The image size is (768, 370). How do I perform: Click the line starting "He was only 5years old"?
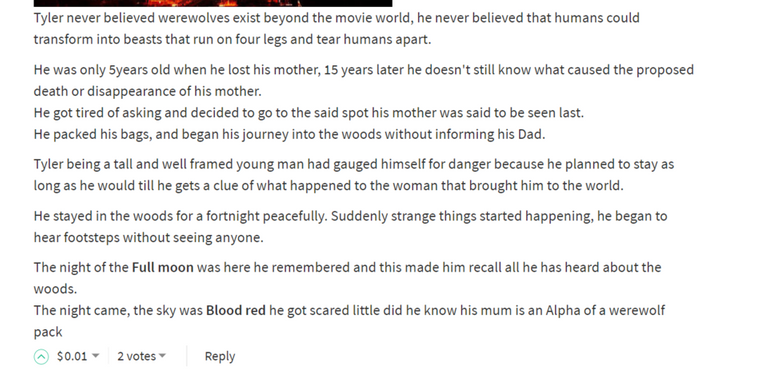tap(363, 70)
